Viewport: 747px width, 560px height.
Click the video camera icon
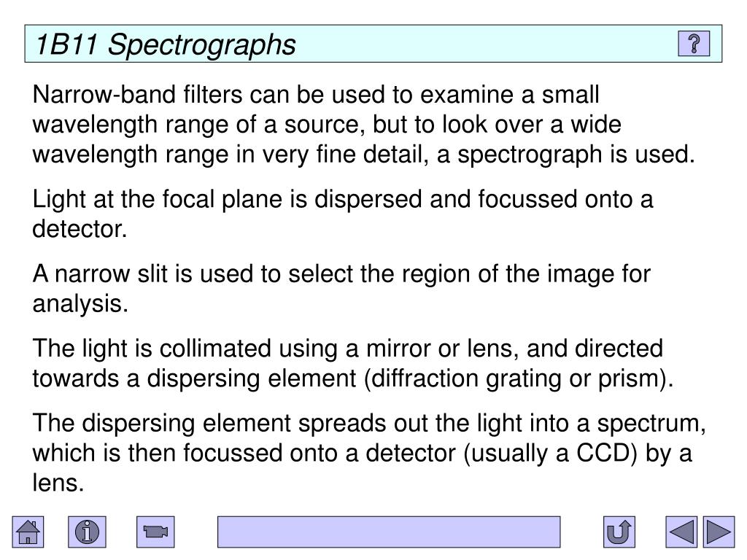tap(155, 532)
